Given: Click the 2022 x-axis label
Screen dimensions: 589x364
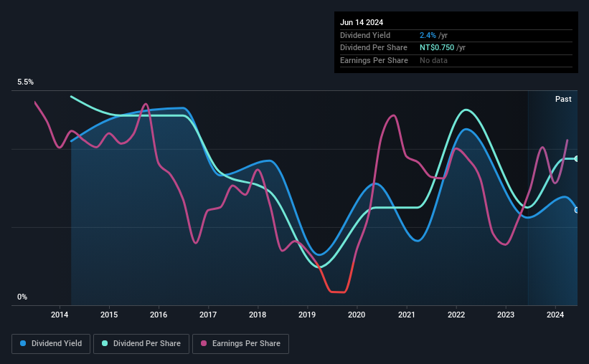Looking at the screenshot, I should (x=456, y=315).
